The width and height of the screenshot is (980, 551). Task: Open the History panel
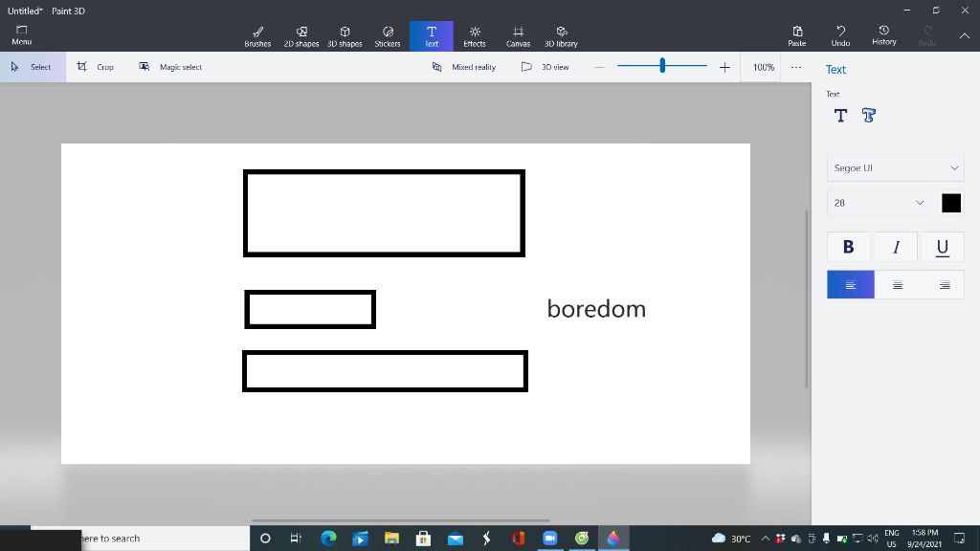pos(883,35)
